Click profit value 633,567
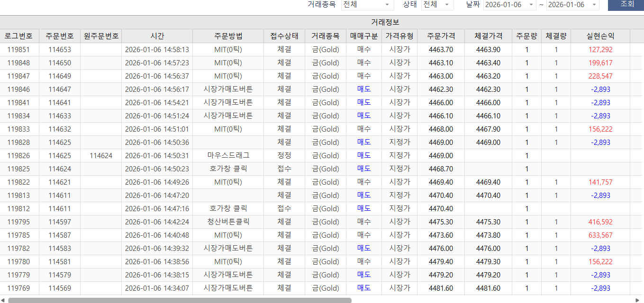The width and height of the screenshot is (644, 303). pos(600,235)
